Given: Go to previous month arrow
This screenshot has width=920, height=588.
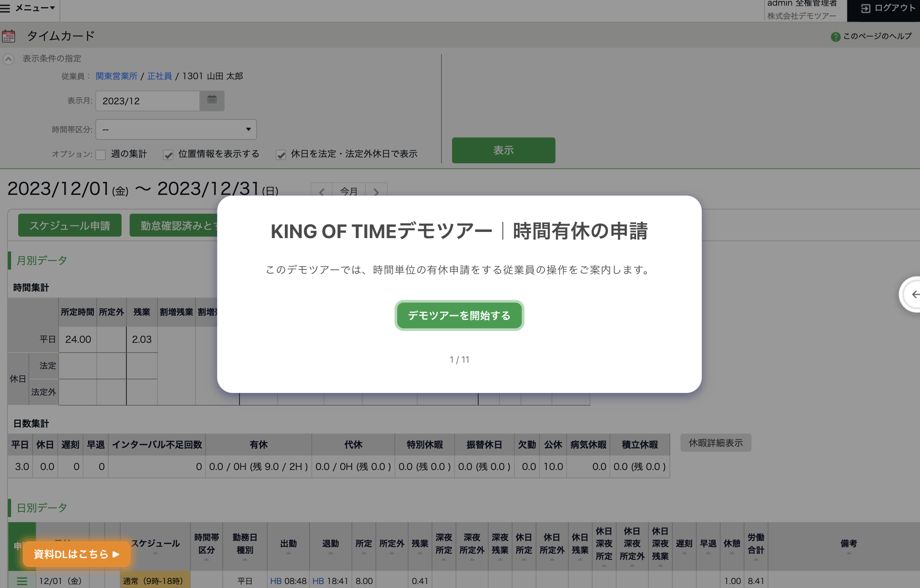Looking at the screenshot, I should click(x=322, y=191).
